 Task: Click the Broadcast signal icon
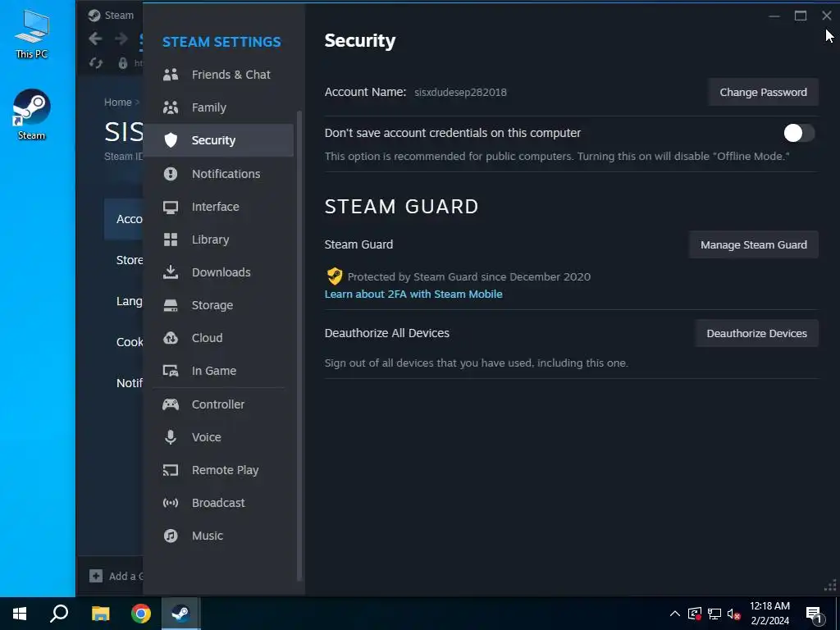pyautogui.click(x=171, y=503)
